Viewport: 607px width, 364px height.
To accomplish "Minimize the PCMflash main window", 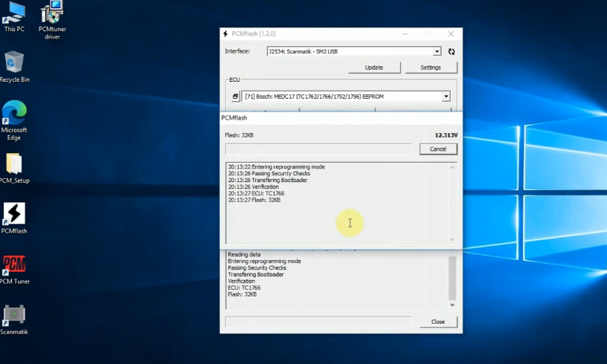I will tap(405, 33).
